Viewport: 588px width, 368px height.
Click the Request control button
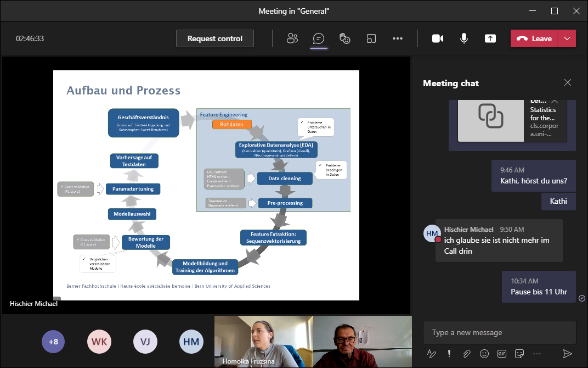tap(214, 38)
